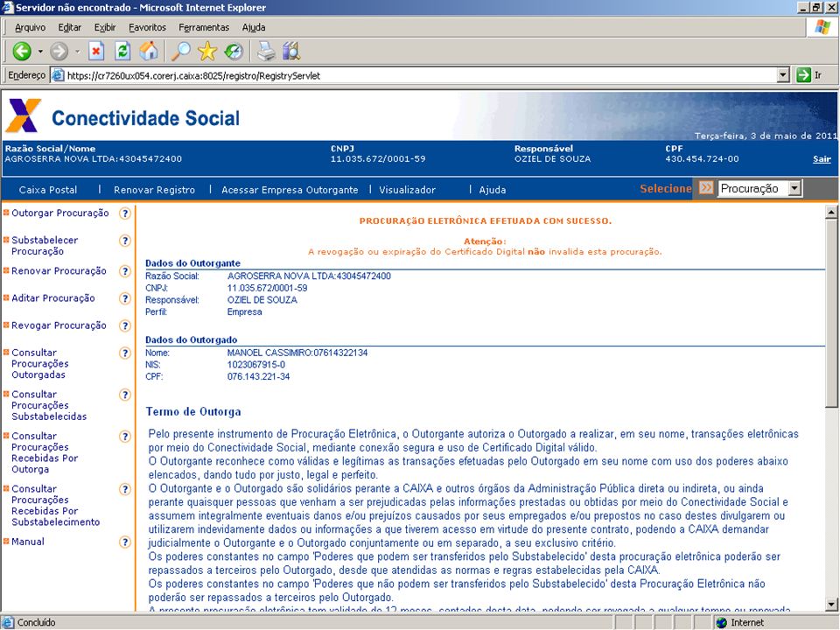The image size is (840, 630).
Task: Open help for Outorgar Procuração
Action: click(125, 213)
